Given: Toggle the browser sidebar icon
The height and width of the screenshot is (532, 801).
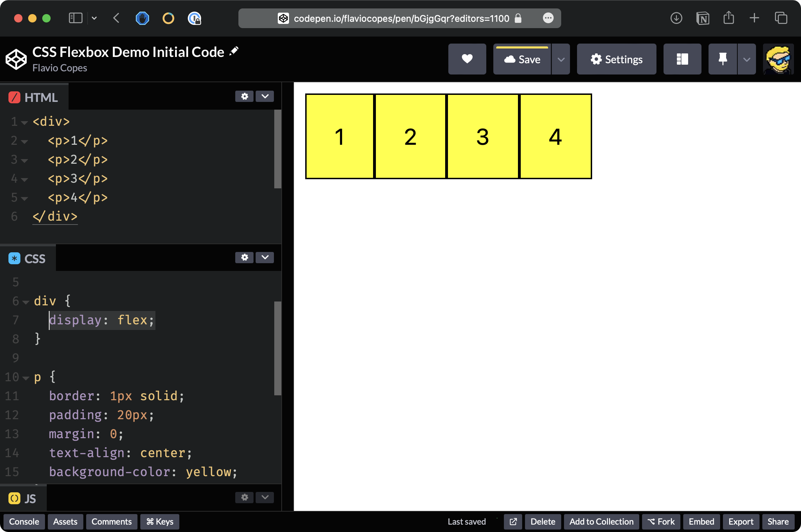Looking at the screenshot, I should (x=75, y=18).
